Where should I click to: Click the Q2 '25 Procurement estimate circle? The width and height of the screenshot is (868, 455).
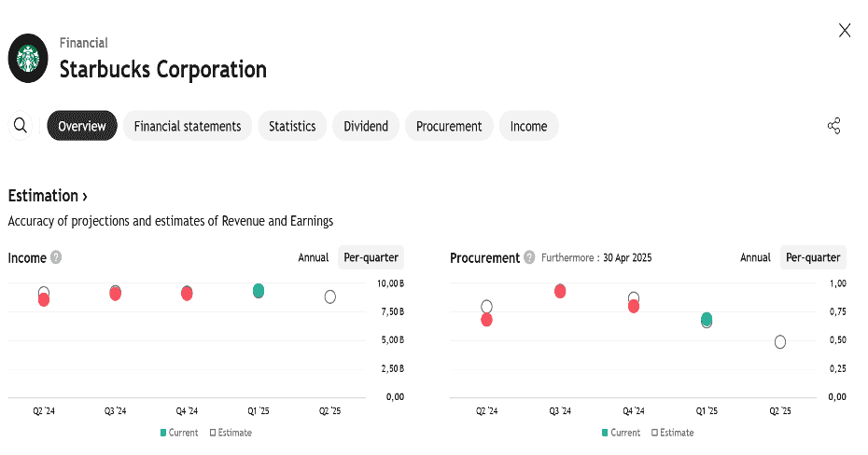click(x=780, y=341)
